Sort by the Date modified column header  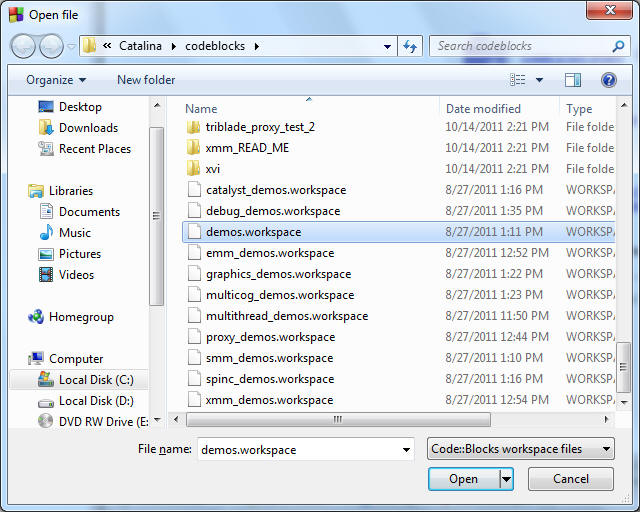[483, 109]
